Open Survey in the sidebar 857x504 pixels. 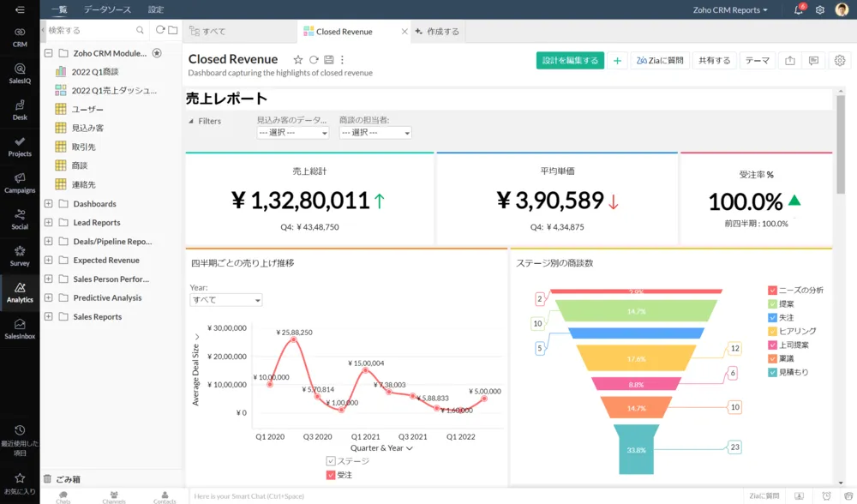coord(20,255)
